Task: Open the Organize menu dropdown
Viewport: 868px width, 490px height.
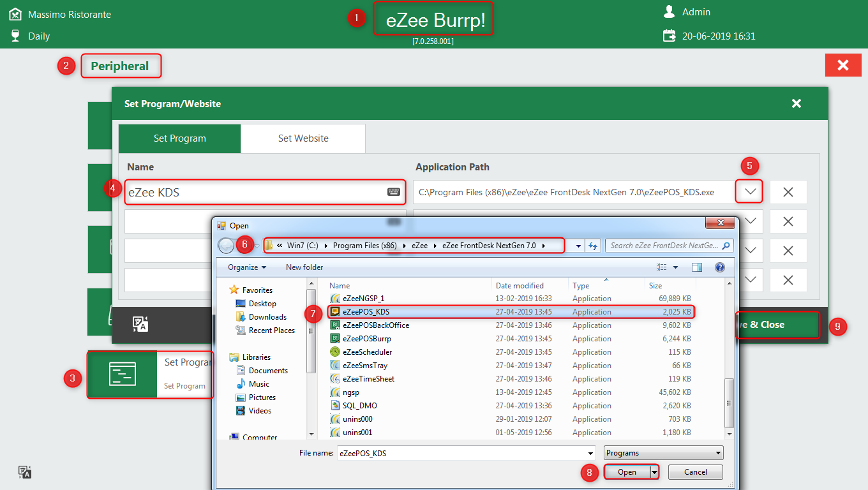Action: [x=247, y=267]
